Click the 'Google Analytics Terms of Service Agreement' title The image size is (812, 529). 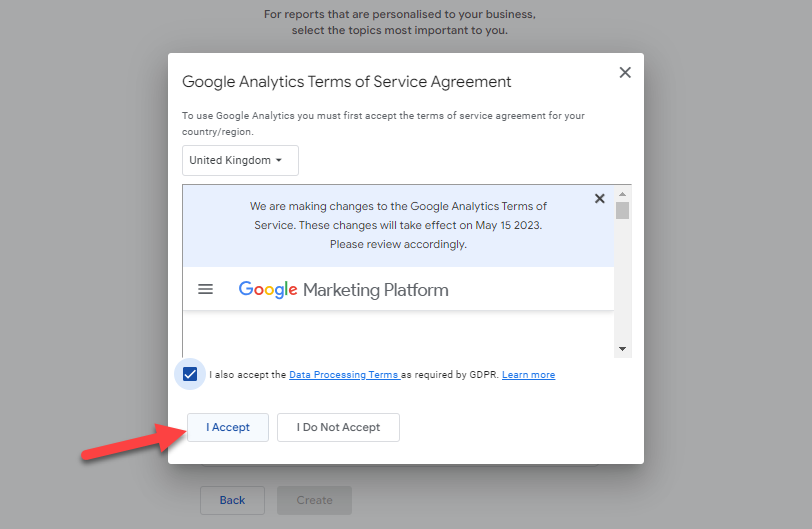point(346,82)
